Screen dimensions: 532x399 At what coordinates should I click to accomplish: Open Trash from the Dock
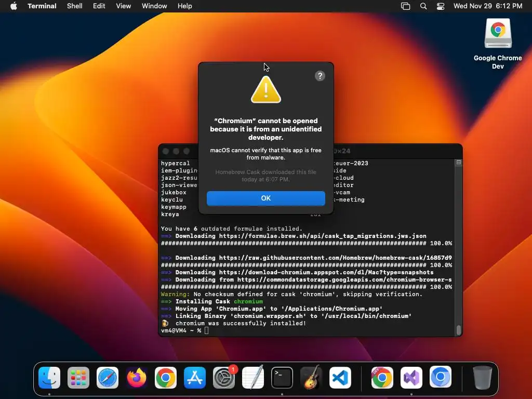[x=482, y=377]
